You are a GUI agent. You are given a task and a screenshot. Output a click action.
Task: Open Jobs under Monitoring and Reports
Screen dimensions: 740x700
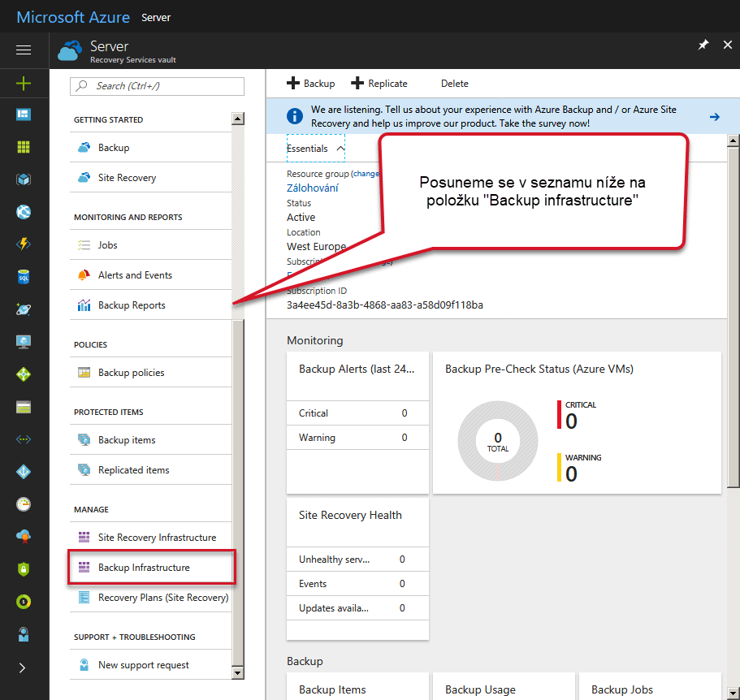pos(150,245)
